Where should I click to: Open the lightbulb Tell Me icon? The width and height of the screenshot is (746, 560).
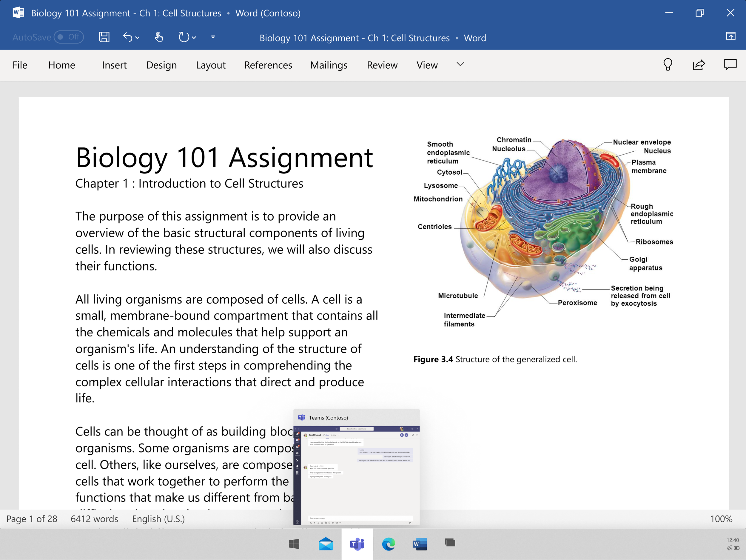click(x=668, y=64)
